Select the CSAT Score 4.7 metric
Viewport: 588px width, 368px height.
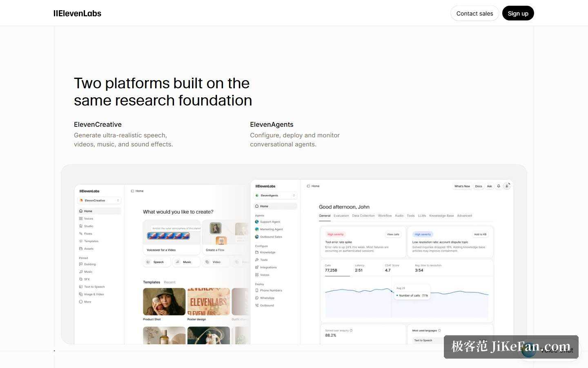point(392,268)
